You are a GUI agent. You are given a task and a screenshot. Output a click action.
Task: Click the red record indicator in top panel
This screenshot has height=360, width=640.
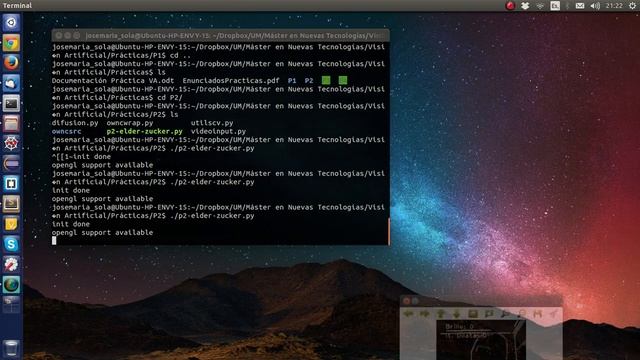[x=510, y=5]
